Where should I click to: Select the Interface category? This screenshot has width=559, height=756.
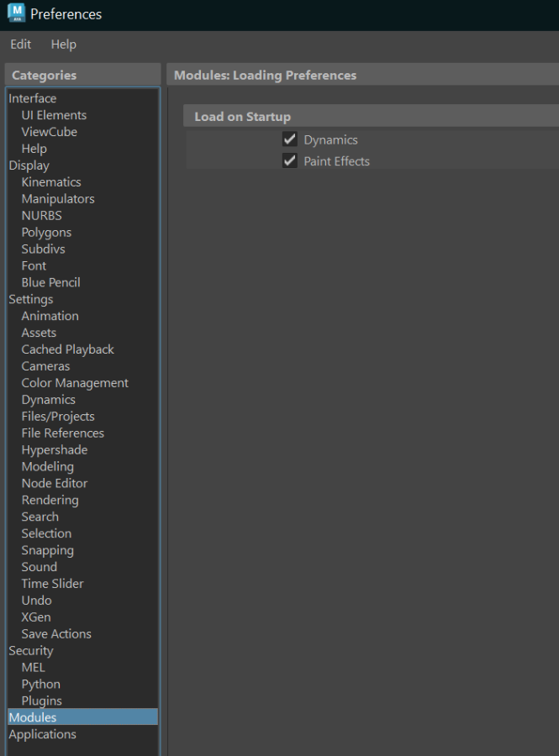[x=33, y=98]
